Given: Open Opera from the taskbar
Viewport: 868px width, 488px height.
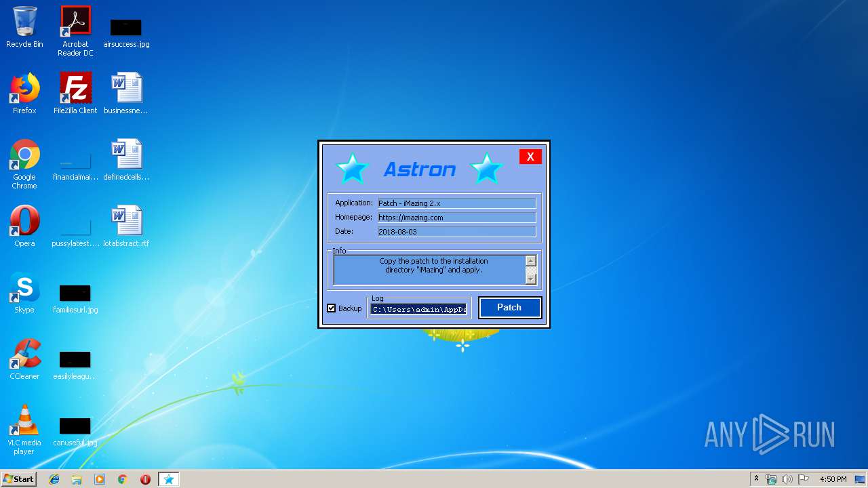Looking at the screenshot, I should point(145,479).
